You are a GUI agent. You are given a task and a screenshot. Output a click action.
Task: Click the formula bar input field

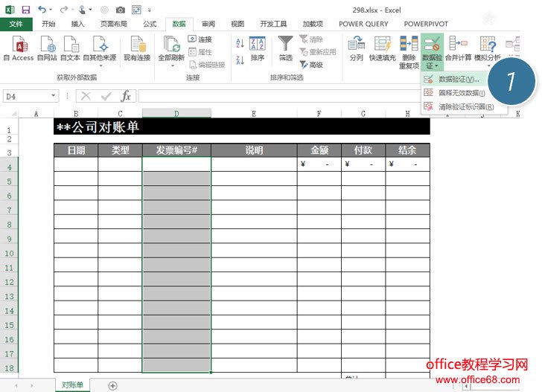pos(279,96)
